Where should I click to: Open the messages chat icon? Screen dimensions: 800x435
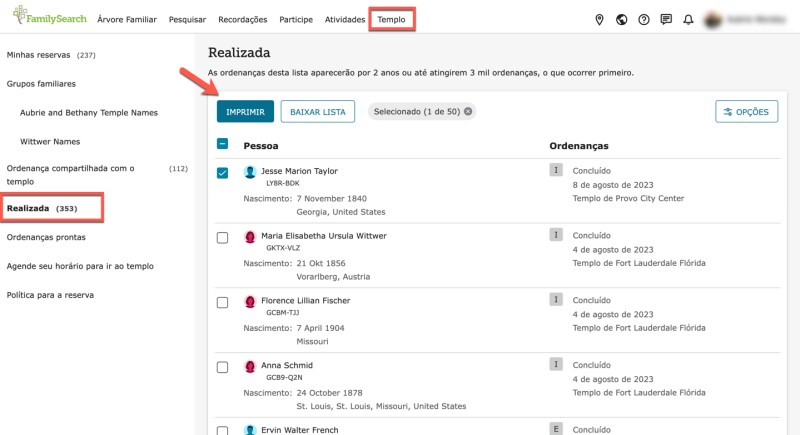666,19
